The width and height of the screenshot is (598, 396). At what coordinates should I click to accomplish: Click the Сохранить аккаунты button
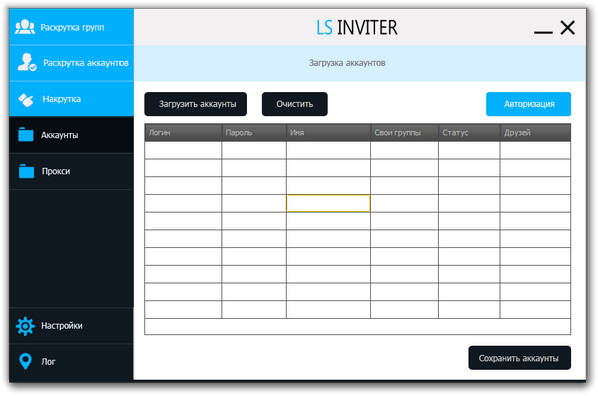point(519,358)
